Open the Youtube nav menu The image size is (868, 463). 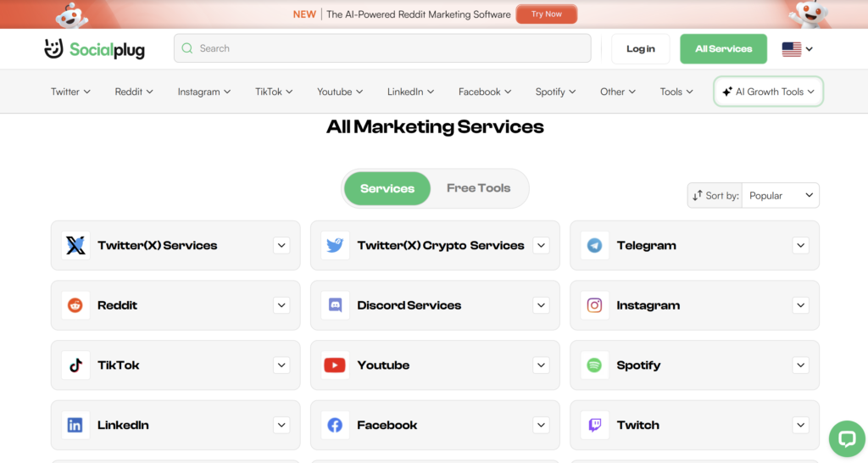[x=339, y=92]
